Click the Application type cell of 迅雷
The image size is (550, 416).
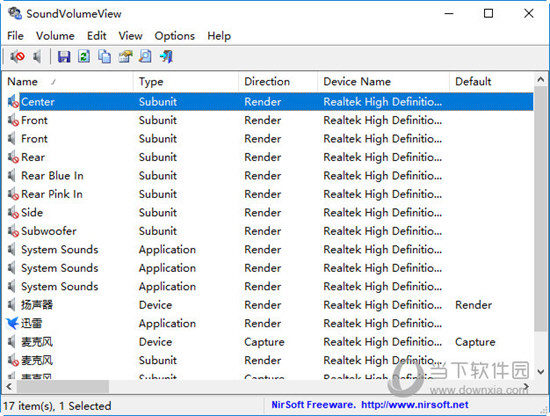(167, 323)
